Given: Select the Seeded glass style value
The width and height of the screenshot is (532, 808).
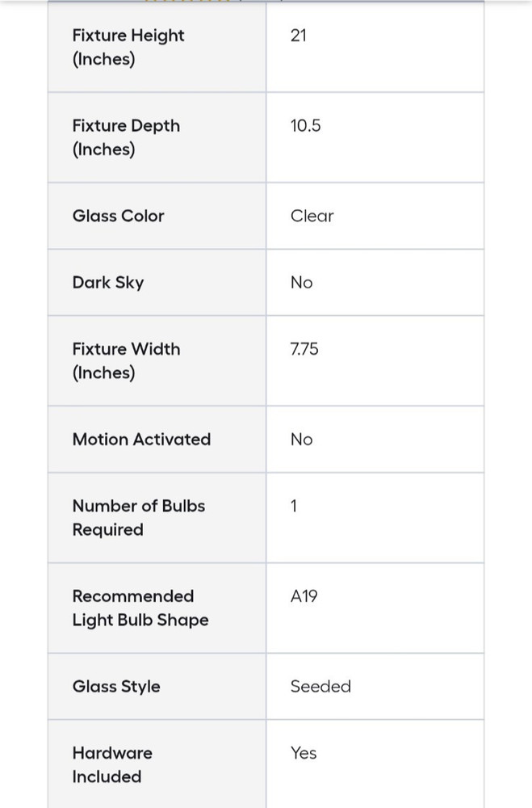Looking at the screenshot, I should (x=320, y=686).
